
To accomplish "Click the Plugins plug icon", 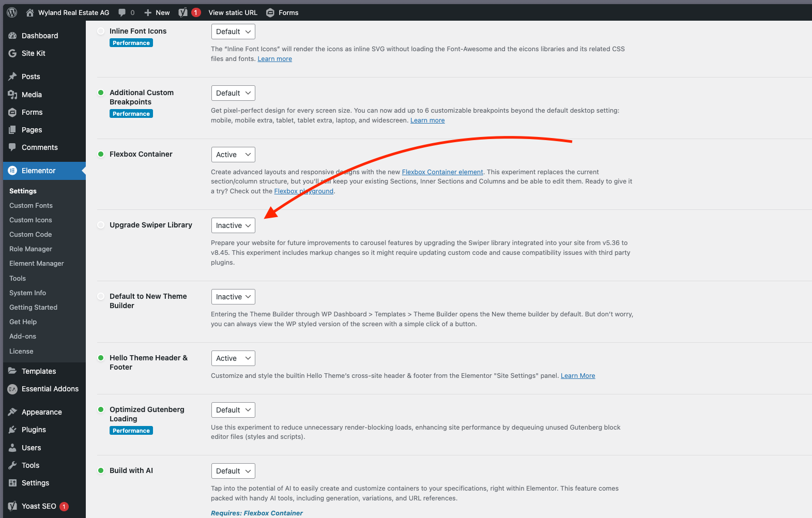I will point(13,430).
